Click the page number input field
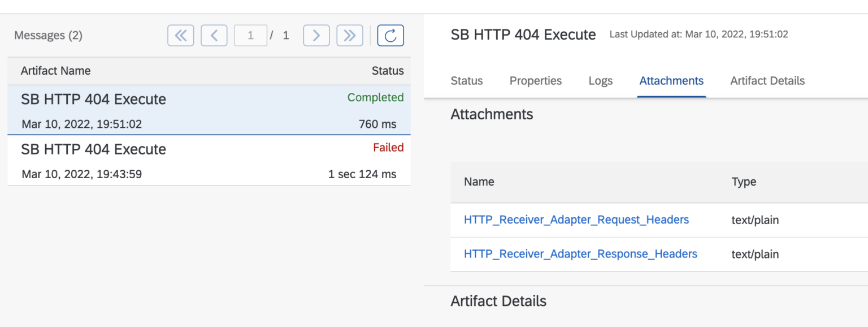Viewport: 868px width, 327px height. (x=250, y=36)
